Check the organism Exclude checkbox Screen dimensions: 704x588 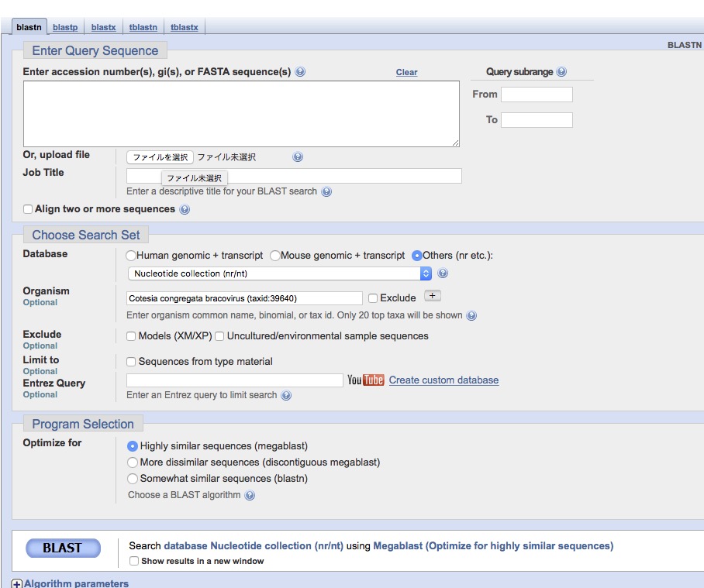point(373,298)
